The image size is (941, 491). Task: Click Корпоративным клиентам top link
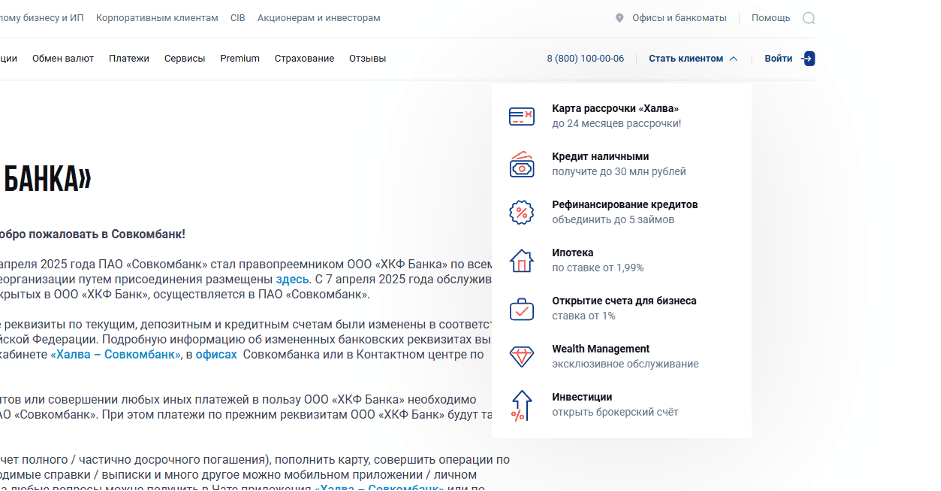[x=157, y=18]
